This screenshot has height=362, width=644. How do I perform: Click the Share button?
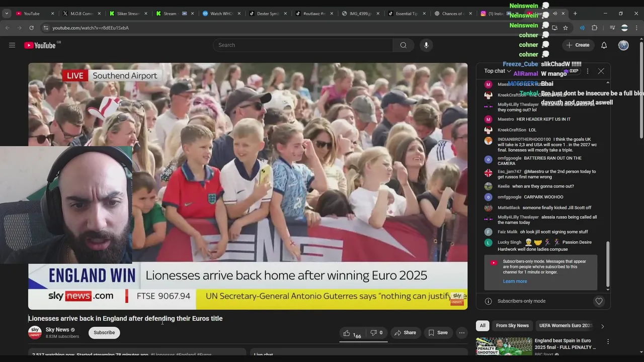point(405,333)
